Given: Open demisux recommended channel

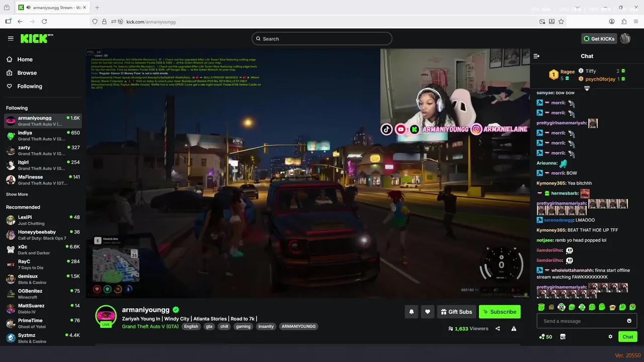Looking at the screenshot, I should coord(43,279).
